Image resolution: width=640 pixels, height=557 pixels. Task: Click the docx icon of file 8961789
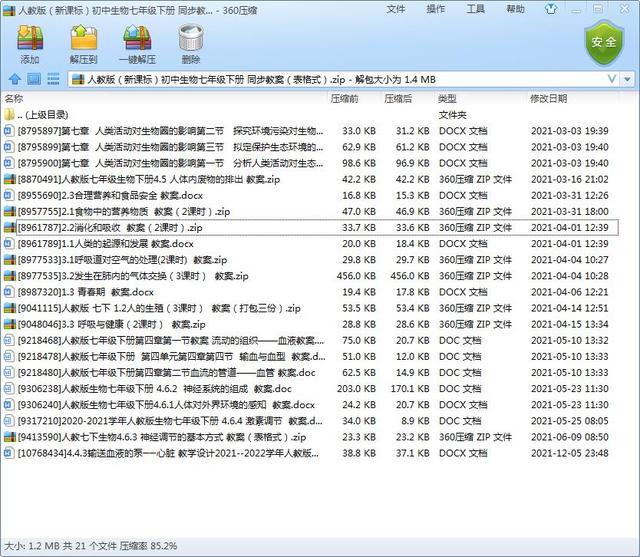[x=9, y=244]
